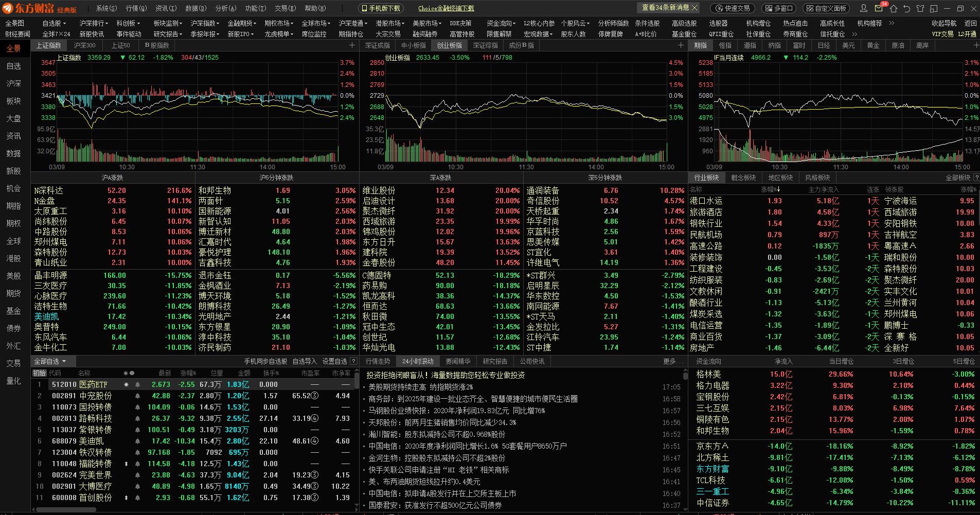
Task: Toggle alert bell for 紫银转债 row
Action: point(137,430)
